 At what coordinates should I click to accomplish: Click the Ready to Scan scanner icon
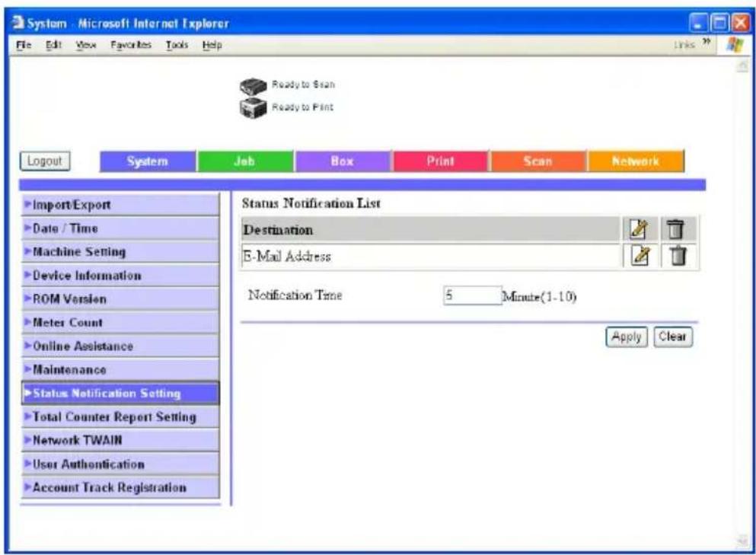(x=253, y=86)
